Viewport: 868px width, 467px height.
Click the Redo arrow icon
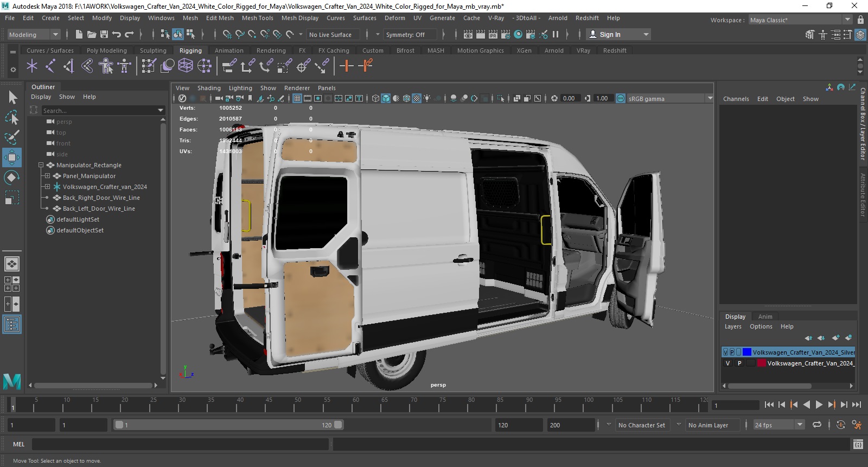point(129,34)
